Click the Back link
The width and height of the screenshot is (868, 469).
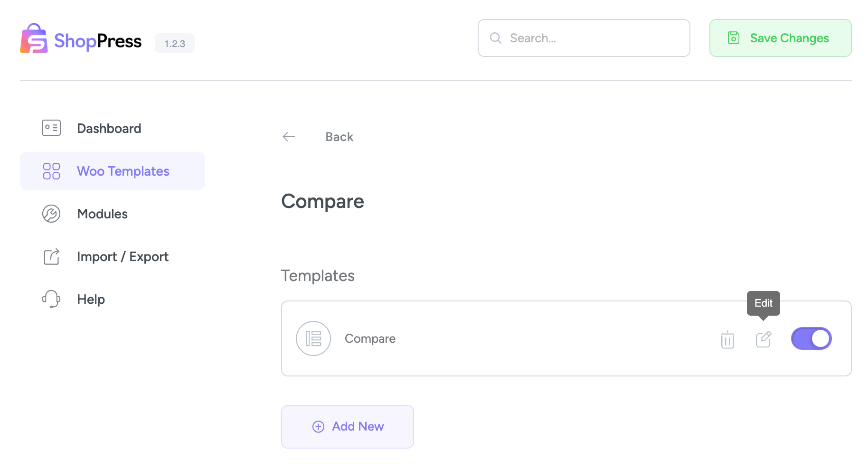coord(339,137)
